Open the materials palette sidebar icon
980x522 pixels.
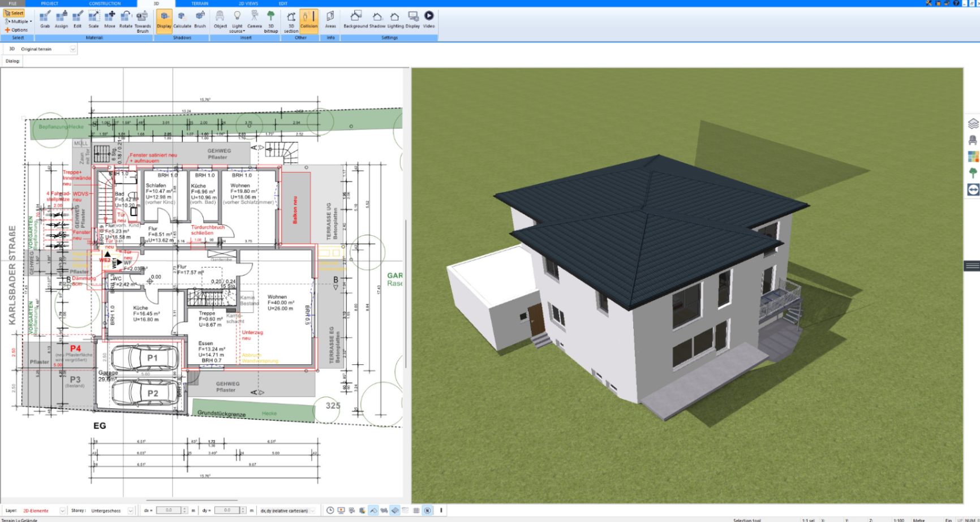tap(973, 156)
